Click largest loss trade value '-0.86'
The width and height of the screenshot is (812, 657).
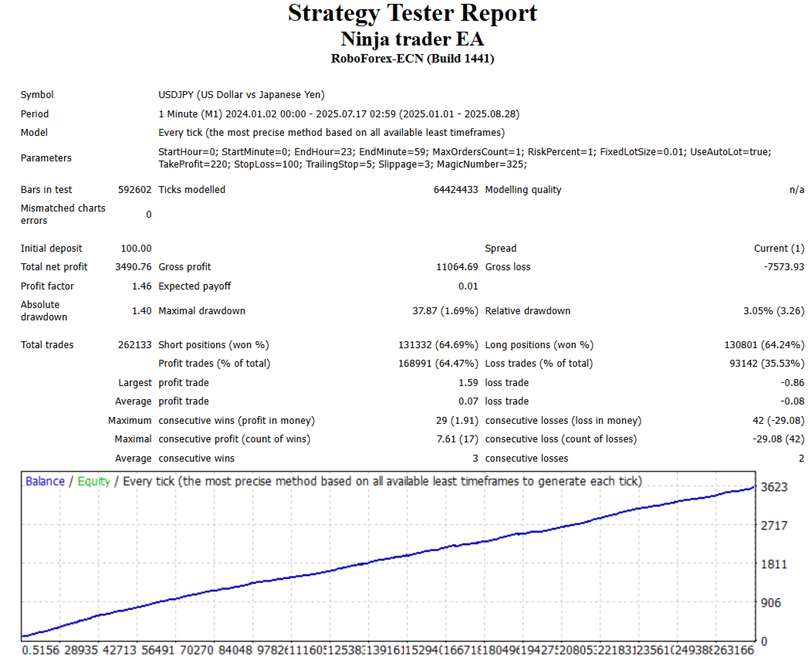pos(793,383)
